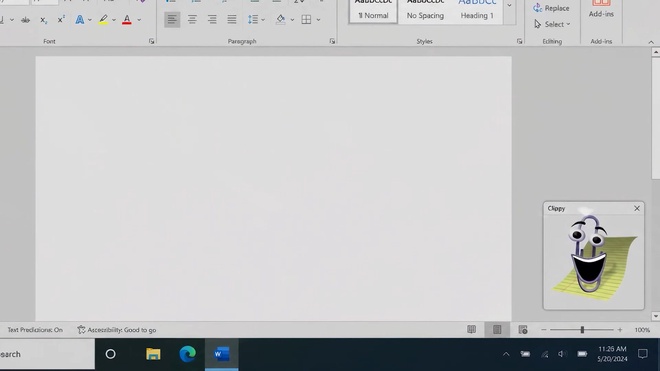Switch to Read Mode view
660x371 pixels.
(471, 330)
